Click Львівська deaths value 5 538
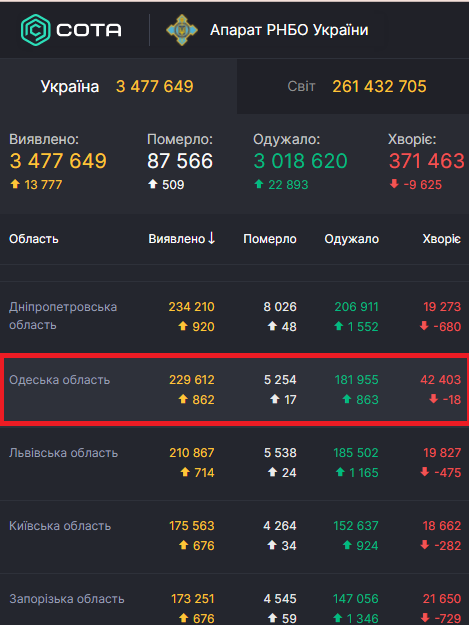The height and width of the screenshot is (625, 469). click(280, 453)
